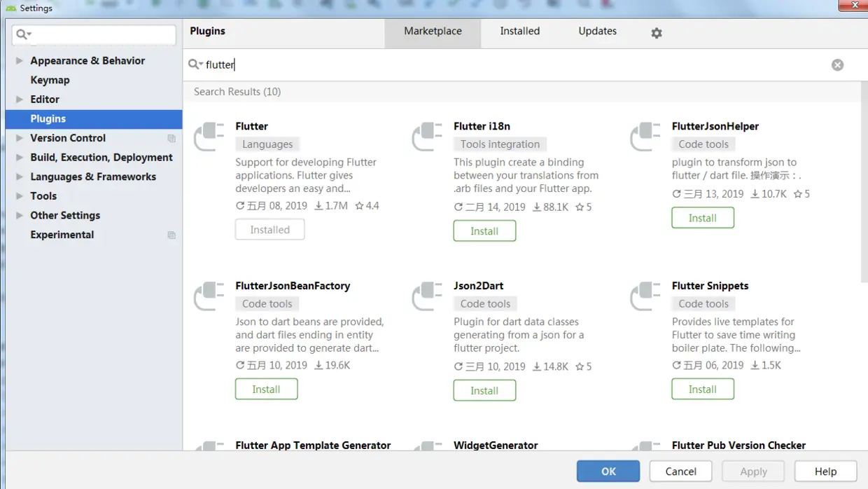
Task: Expand Languages & Frameworks node
Action: coord(20,177)
